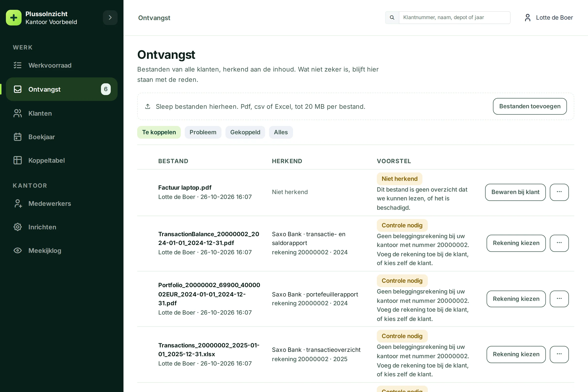Screen dimensions: 588x392
Task: Click Rekening kiezen for Transactions xlsx file
Action: click(x=516, y=354)
